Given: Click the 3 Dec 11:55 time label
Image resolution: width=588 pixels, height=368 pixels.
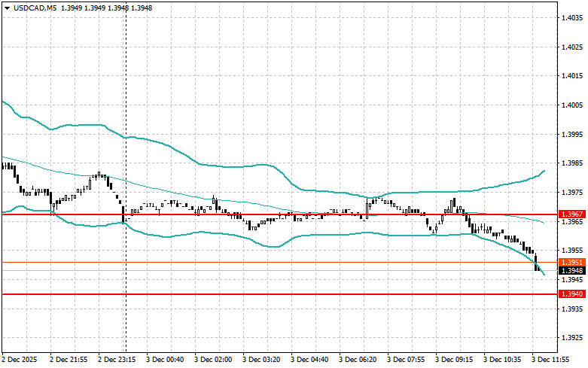Looking at the screenshot, I should 550,360.
